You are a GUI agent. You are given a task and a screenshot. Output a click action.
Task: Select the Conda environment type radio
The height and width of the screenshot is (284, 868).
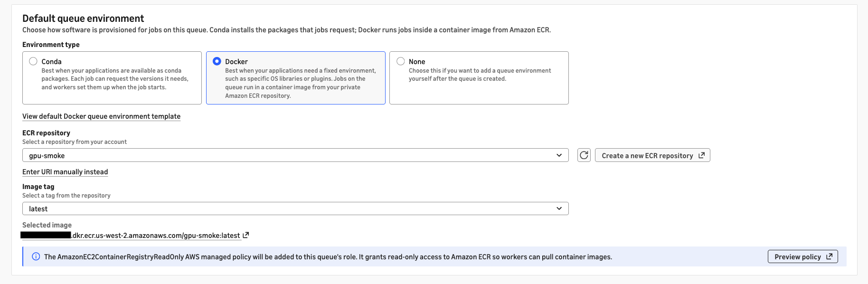point(33,61)
